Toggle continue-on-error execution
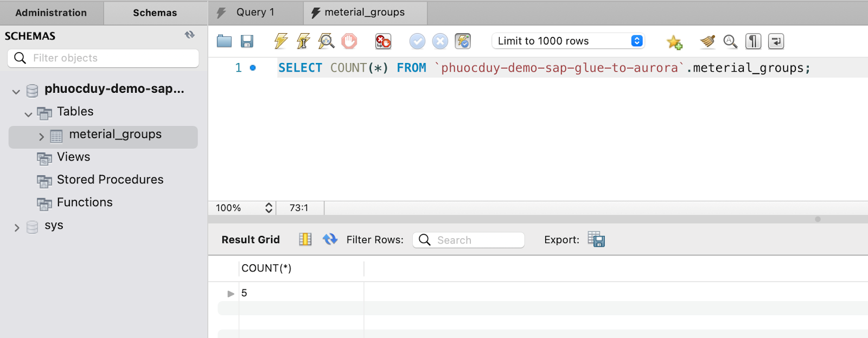 (x=384, y=41)
